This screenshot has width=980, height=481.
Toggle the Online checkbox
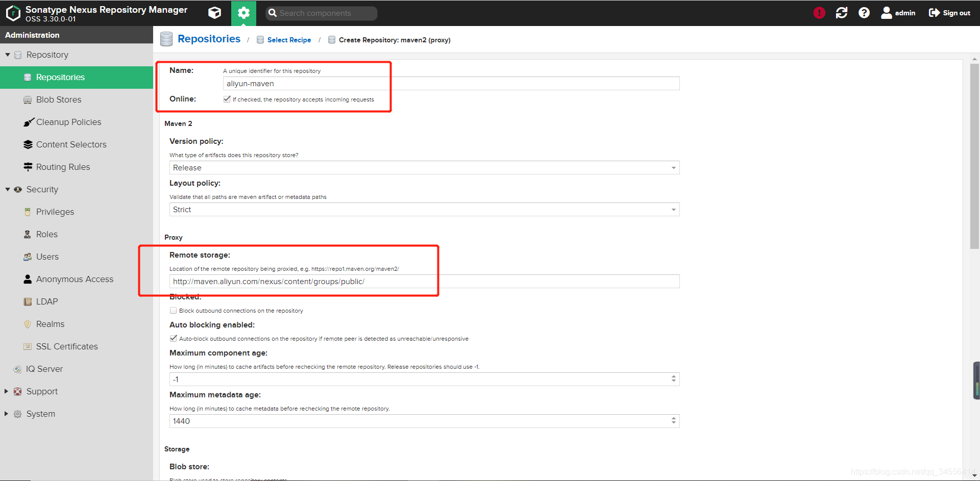point(227,99)
